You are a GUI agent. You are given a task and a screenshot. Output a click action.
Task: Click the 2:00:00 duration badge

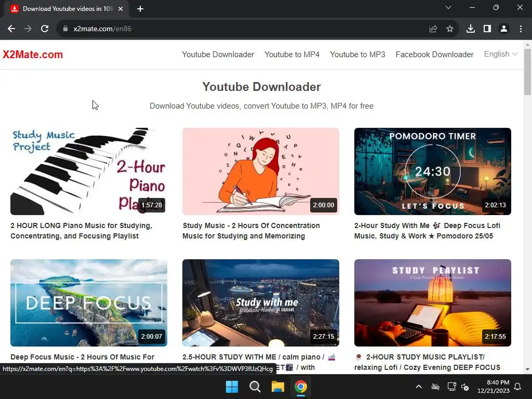pos(323,205)
